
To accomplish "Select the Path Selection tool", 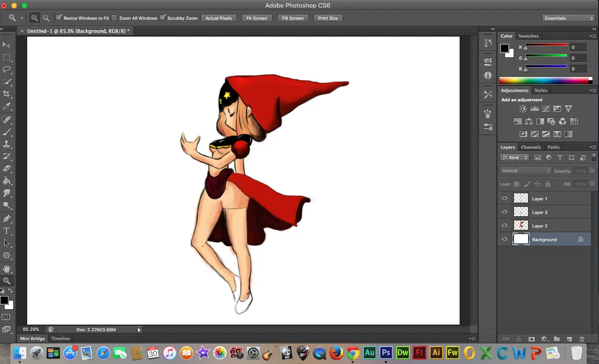I will point(7,243).
